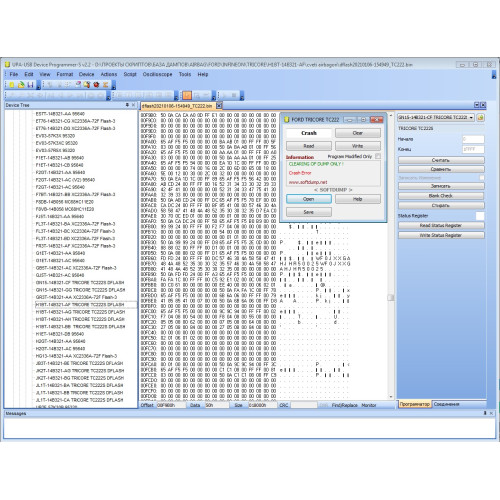Select H1BT-14B321-AG TRICORE tree item
Screen dimensions: 500x500
pos(80,312)
